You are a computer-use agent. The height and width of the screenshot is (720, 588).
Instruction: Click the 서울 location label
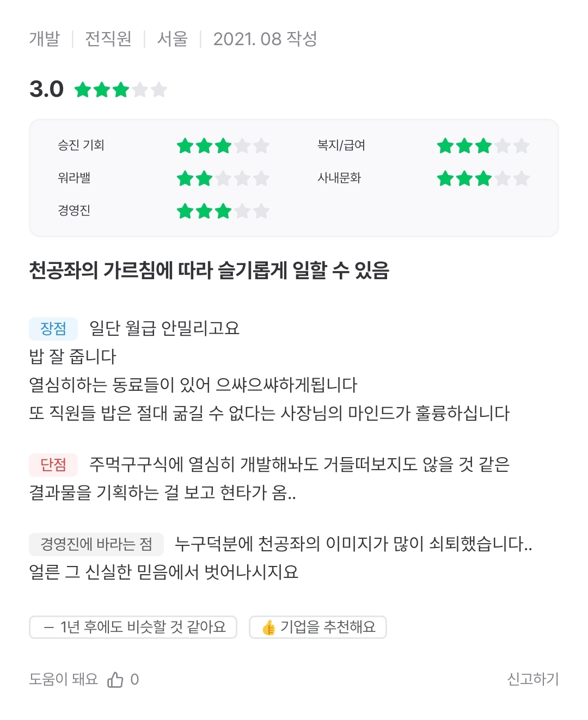point(172,39)
